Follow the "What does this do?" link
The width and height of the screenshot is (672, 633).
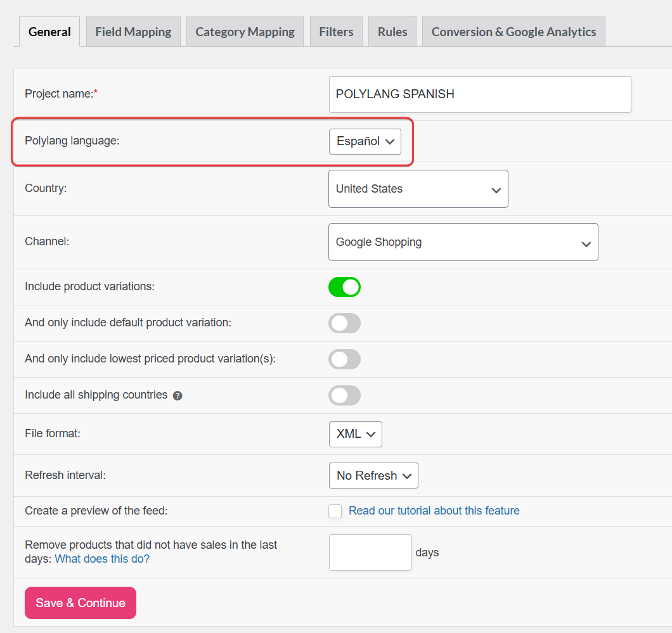tap(102, 559)
